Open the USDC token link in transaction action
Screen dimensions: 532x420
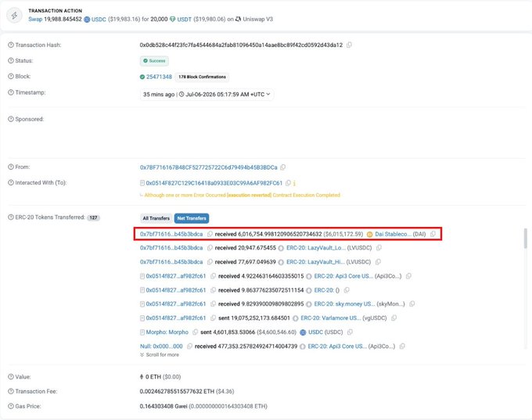[x=99, y=20]
